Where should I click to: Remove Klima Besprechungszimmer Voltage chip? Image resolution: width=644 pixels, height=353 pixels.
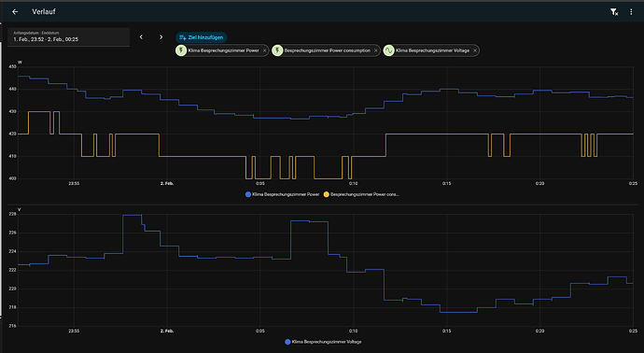click(x=475, y=50)
